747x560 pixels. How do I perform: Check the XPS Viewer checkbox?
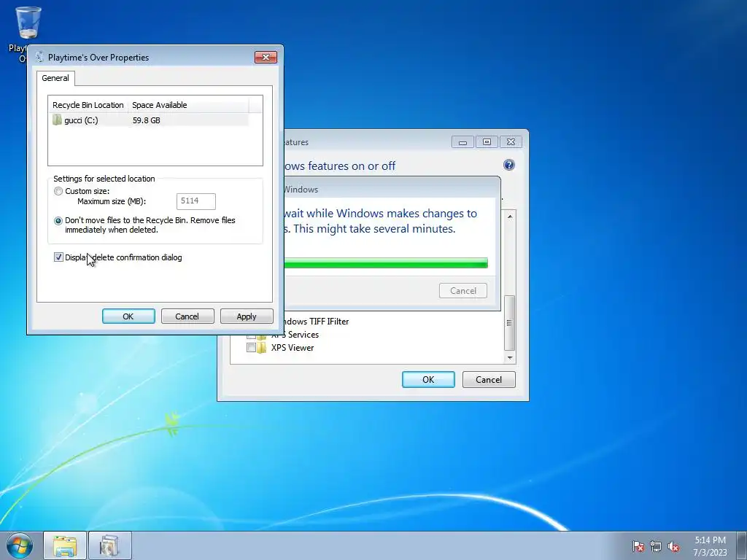(251, 348)
